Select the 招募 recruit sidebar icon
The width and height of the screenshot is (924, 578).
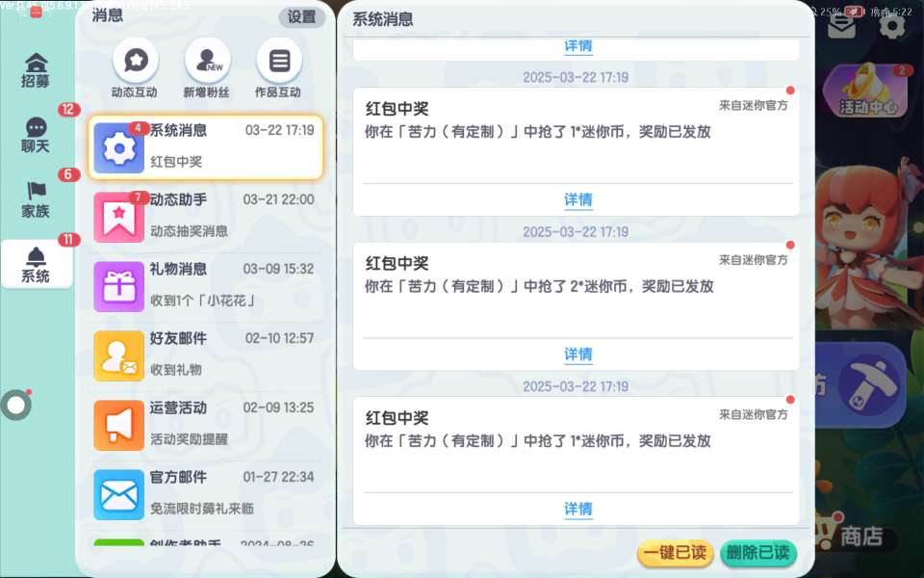click(36, 70)
